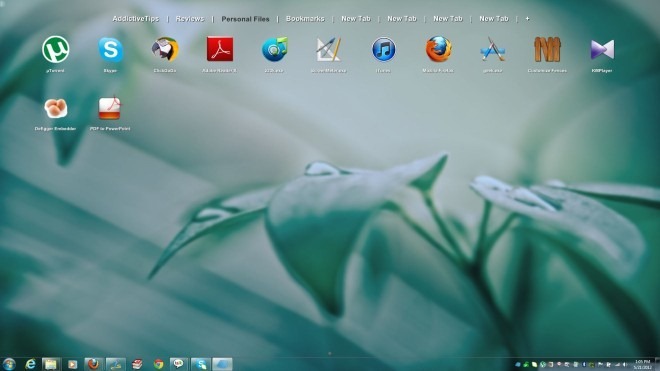This screenshot has height=371, width=660.
Task: Open the eggs icon shortcut
Action: point(56,109)
